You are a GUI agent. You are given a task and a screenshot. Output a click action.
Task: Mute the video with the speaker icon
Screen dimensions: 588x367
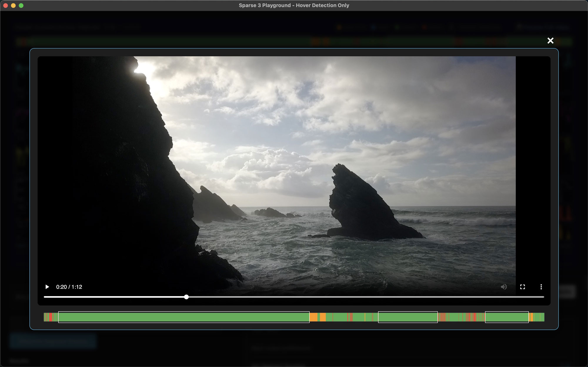[504, 287]
